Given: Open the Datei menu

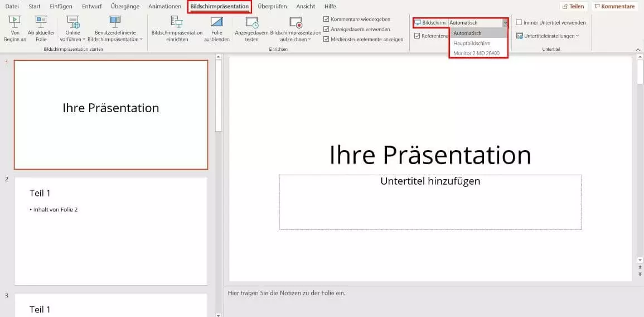Looking at the screenshot, I should point(12,6).
